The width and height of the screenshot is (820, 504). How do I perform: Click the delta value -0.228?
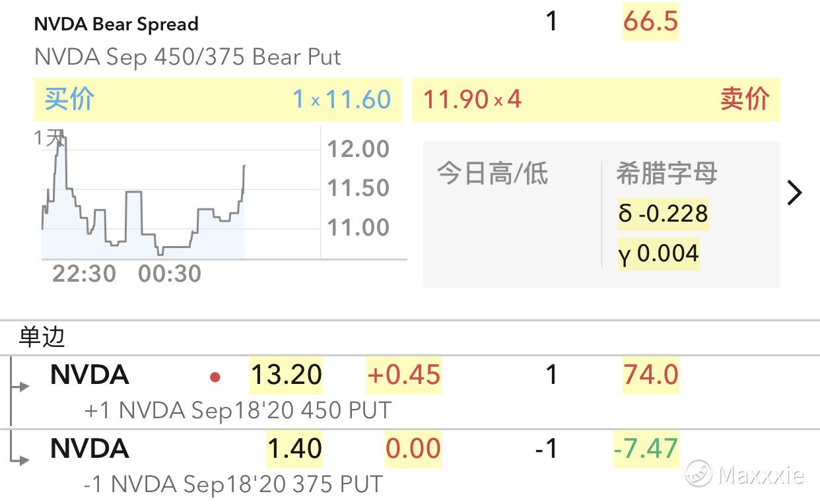(x=663, y=214)
